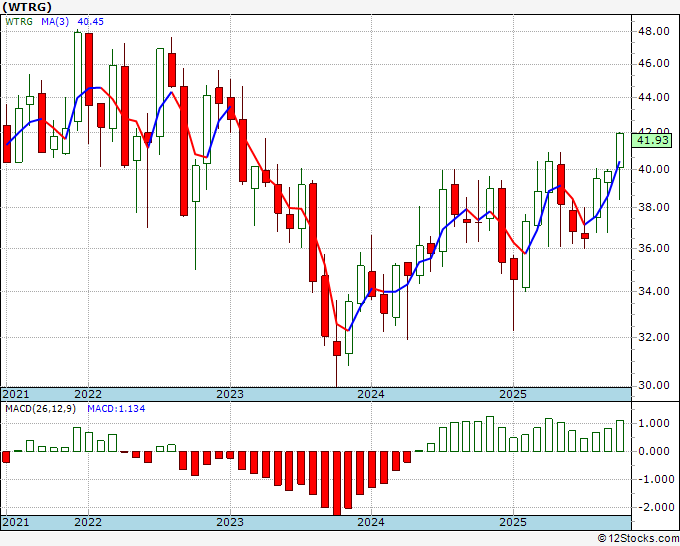This screenshot has width=680, height=546.
Task: Click 2025 on the MACD timeline
Action: (x=513, y=522)
